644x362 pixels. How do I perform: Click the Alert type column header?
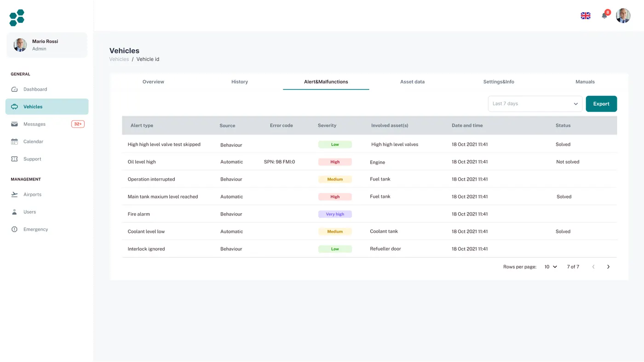coord(142,125)
